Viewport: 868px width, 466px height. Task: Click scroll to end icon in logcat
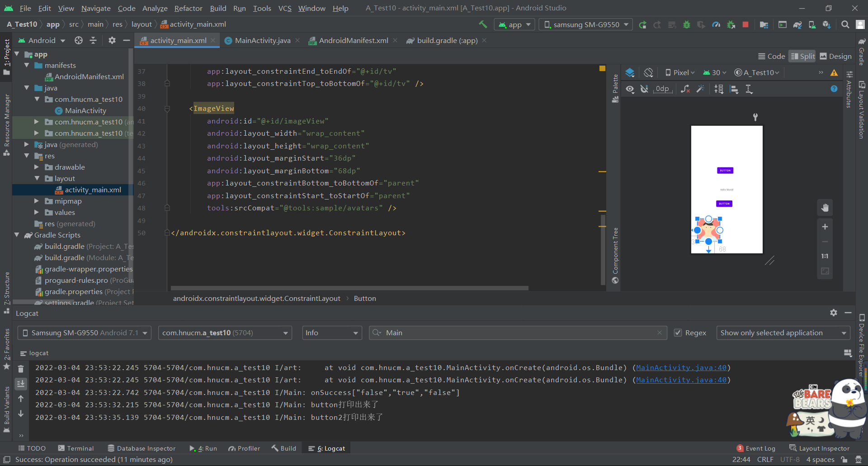(x=21, y=384)
